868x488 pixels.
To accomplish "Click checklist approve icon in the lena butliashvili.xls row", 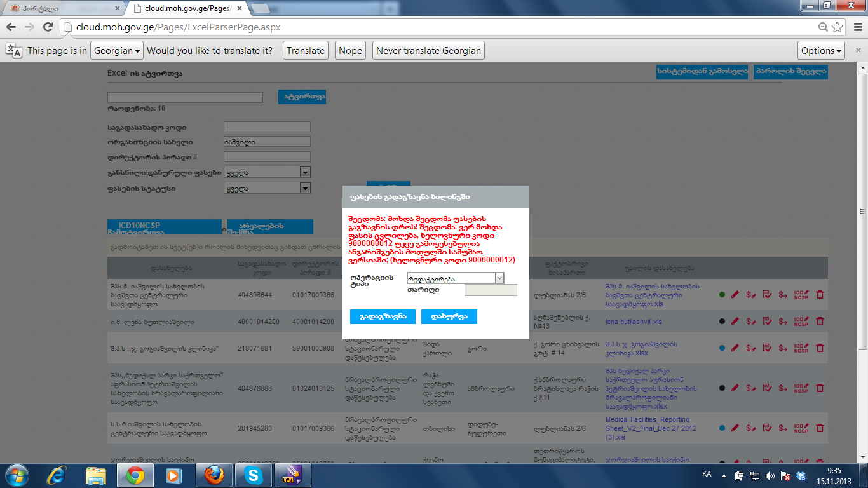I will point(767,322).
